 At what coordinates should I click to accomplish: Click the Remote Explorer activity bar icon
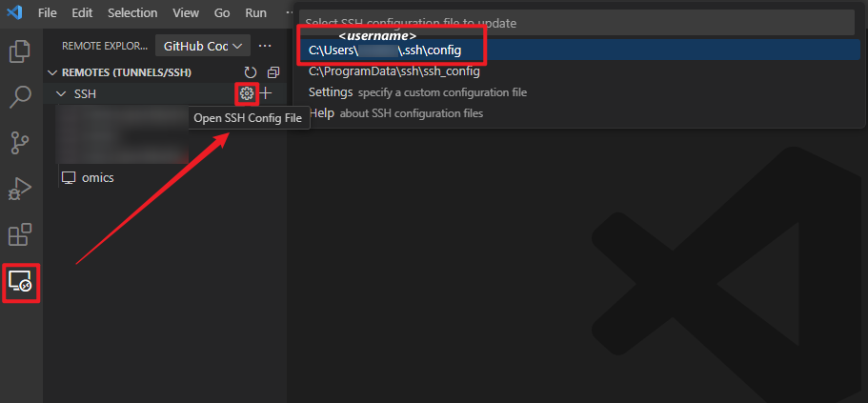click(20, 282)
